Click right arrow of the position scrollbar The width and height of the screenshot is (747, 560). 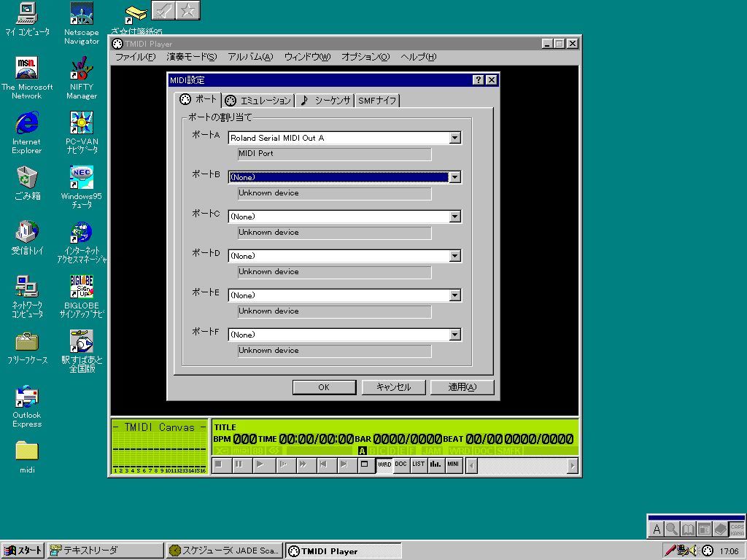tap(572, 465)
